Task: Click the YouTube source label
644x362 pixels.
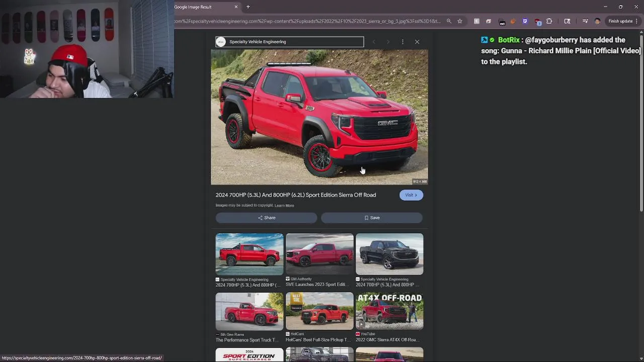Action: coord(367,334)
